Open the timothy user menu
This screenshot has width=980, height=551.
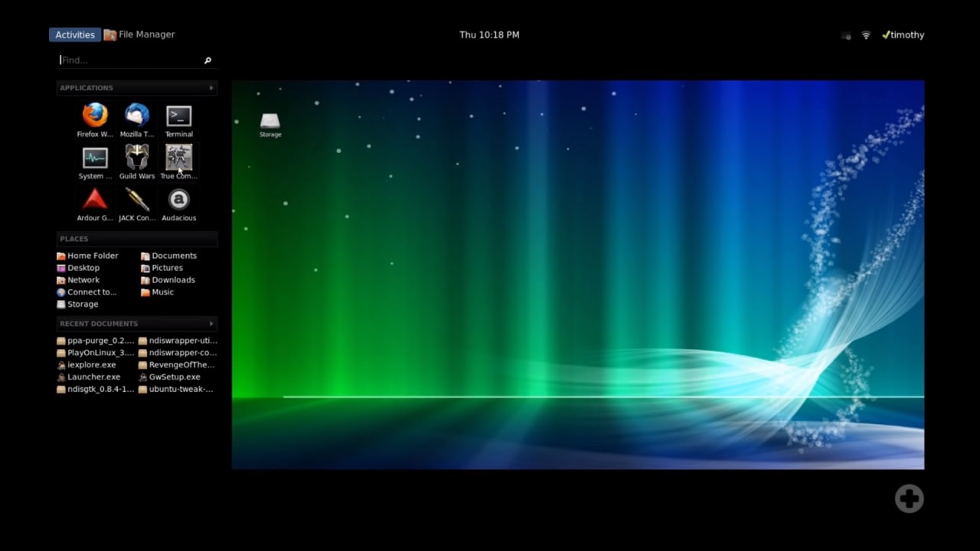[x=903, y=35]
